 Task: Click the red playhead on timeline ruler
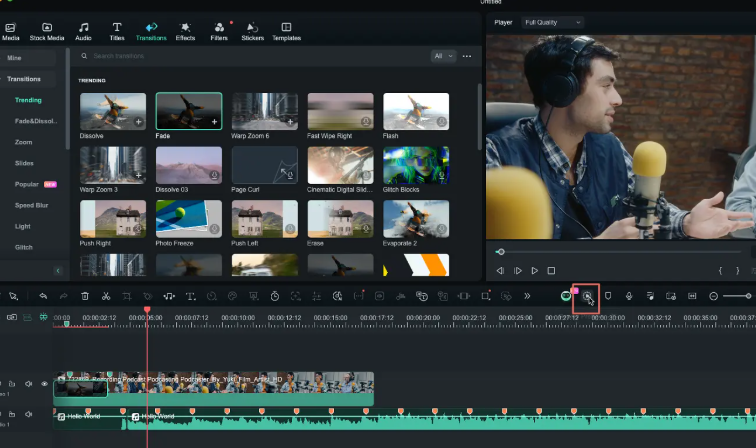[147, 310]
